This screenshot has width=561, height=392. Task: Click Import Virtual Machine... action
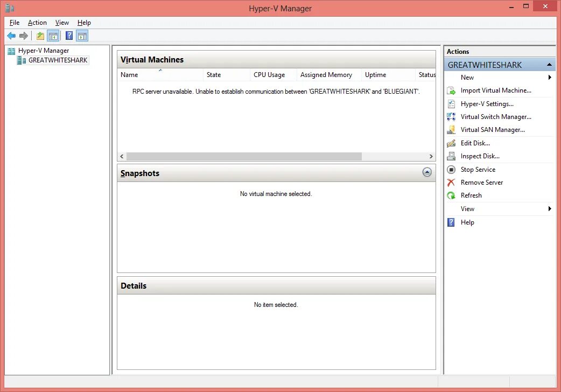[x=496, y=90]
